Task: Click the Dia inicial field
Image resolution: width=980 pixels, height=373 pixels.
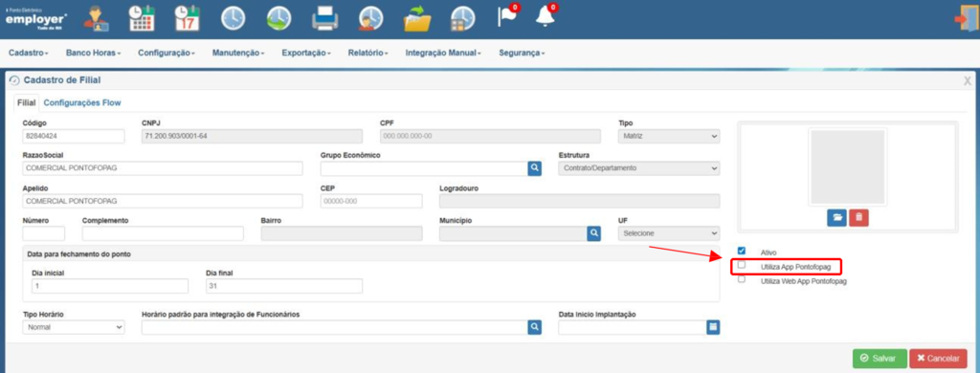Action: (109, 286)
